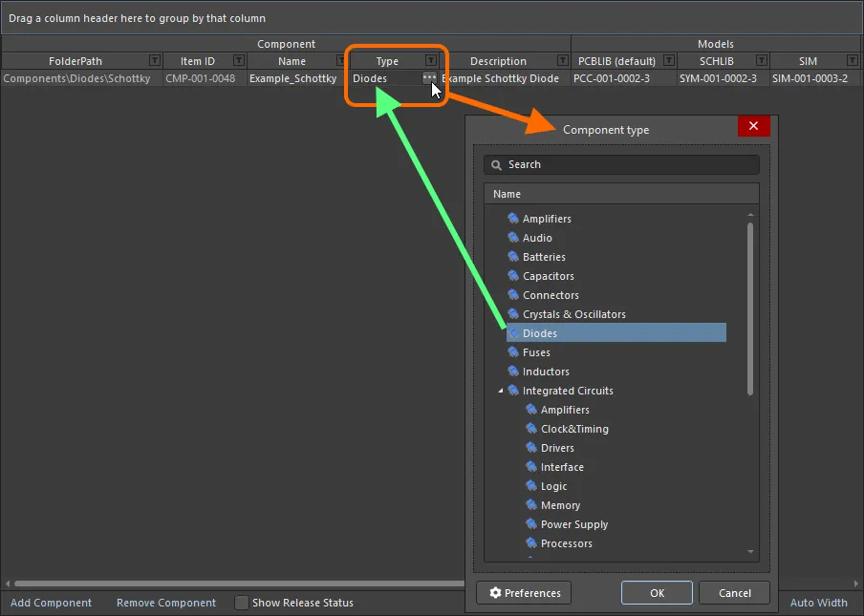Open the SCHLIB column filter
Screen dimensions: 864x616
tap(762, 60)
